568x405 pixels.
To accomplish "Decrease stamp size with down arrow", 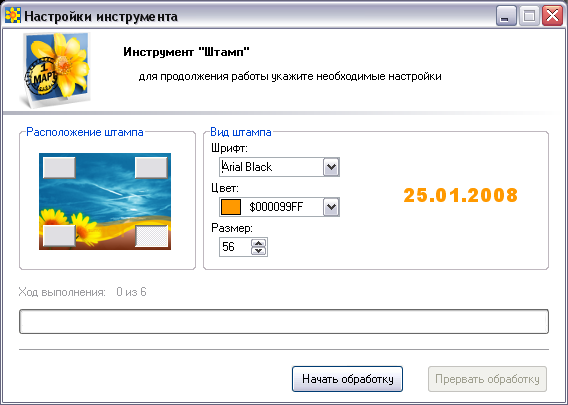I will [259, 251].
